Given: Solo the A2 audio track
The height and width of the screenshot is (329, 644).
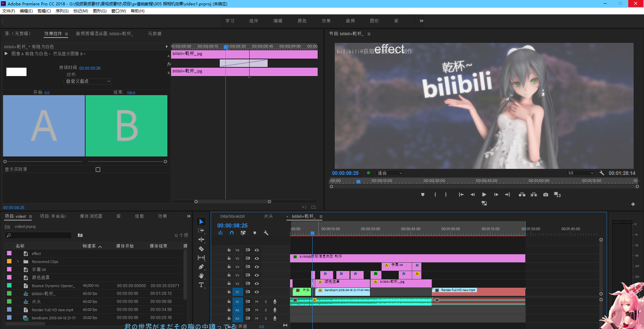Looking at the screenshot, I should [x=266, y=310].
